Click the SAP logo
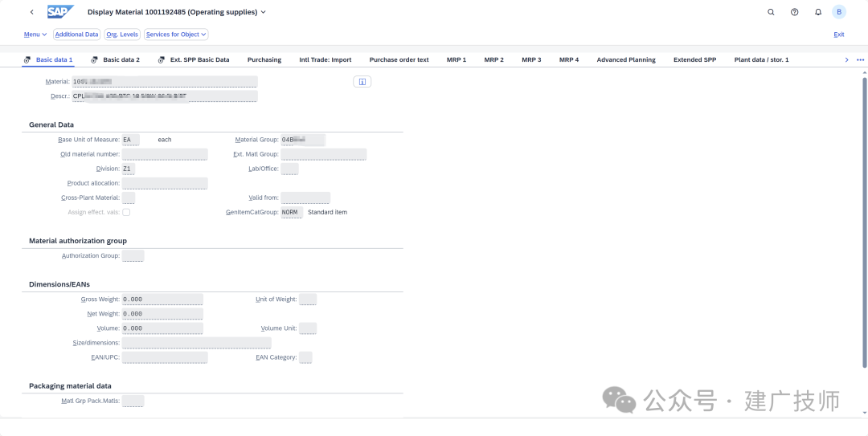868x436 pixels. [x=60, y=12]
